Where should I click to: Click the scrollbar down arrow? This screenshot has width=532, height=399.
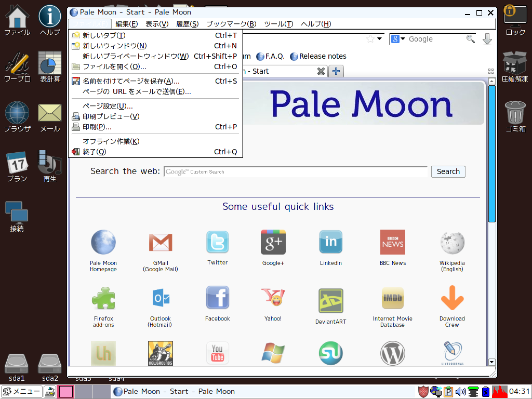pos(491,362)
